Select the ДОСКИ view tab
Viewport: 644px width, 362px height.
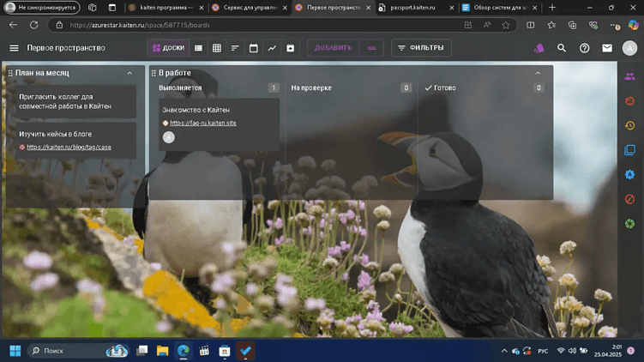pos(167,48)
